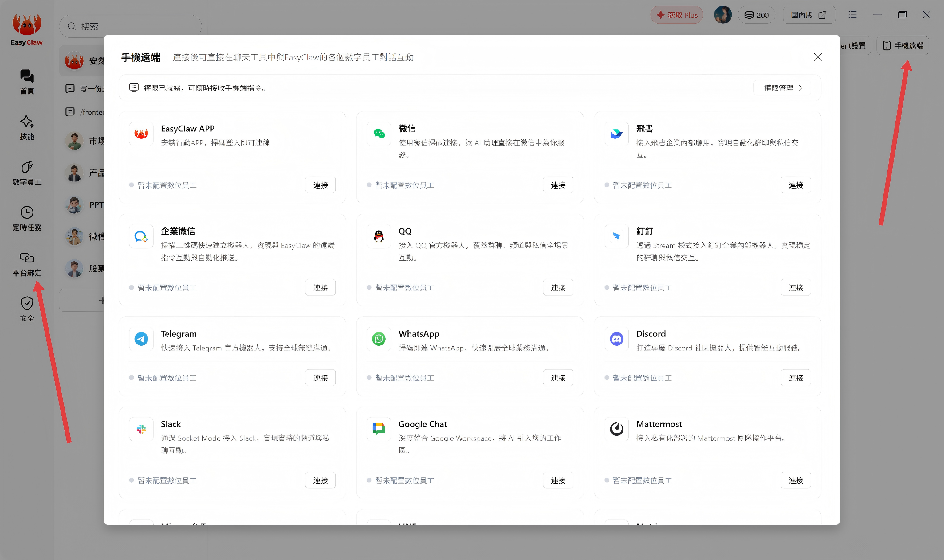944x560 pixels.
Task: Open 定時任務 in the sidebar
Action: [27, 219]
